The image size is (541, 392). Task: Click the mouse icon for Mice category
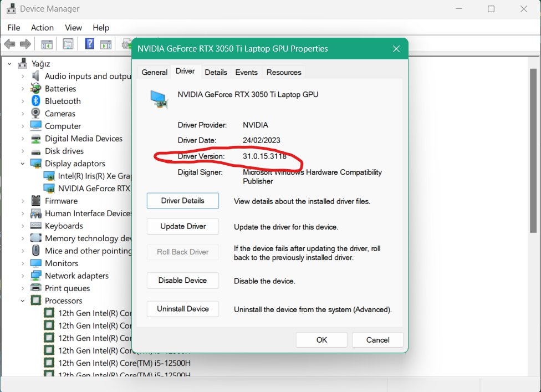click(x=35, y=251)
